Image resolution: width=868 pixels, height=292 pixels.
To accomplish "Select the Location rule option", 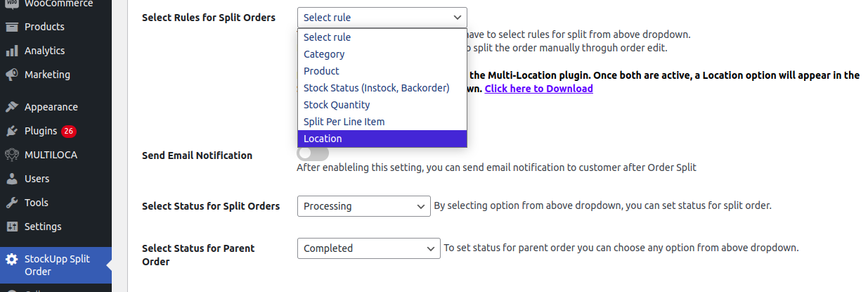I will (323, 139).
